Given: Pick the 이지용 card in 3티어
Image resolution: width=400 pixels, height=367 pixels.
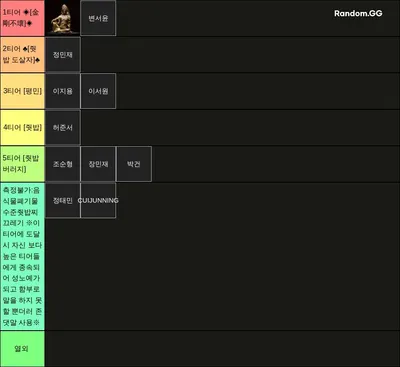Looking at the screenshot, I should tap(63, 91).
